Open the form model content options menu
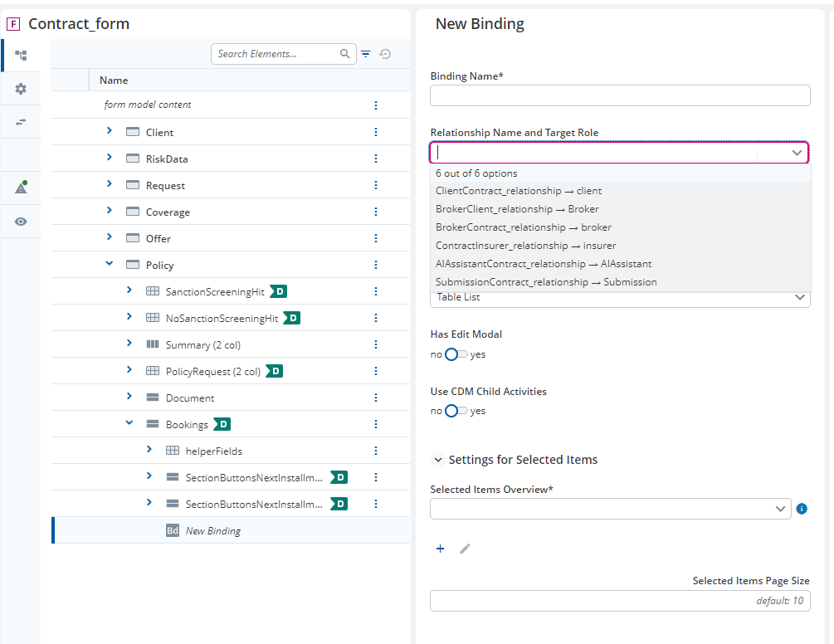The height and width of the screenshot is (644, 834). (x=376, y=105)
